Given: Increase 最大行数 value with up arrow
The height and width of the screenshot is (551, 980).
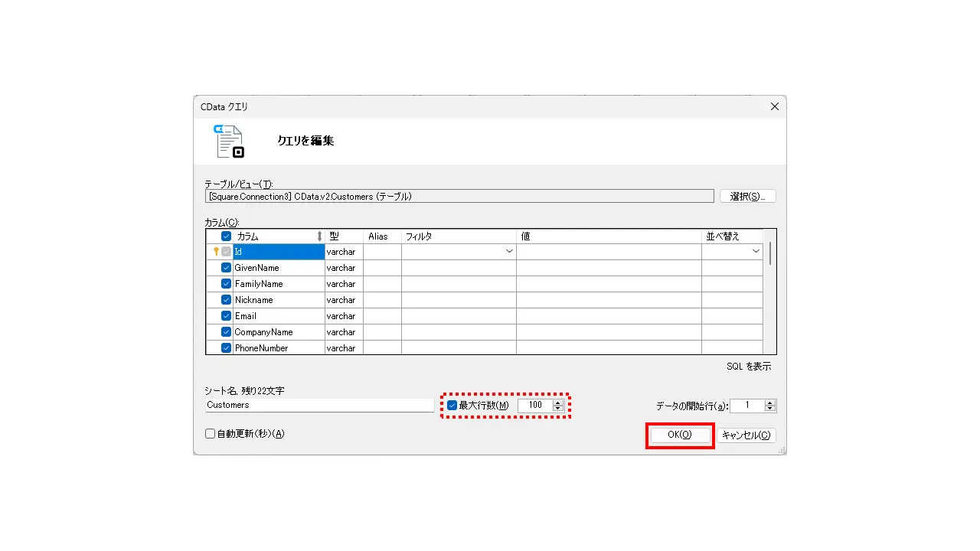Looking at the screenshot, I should point(558,403).
